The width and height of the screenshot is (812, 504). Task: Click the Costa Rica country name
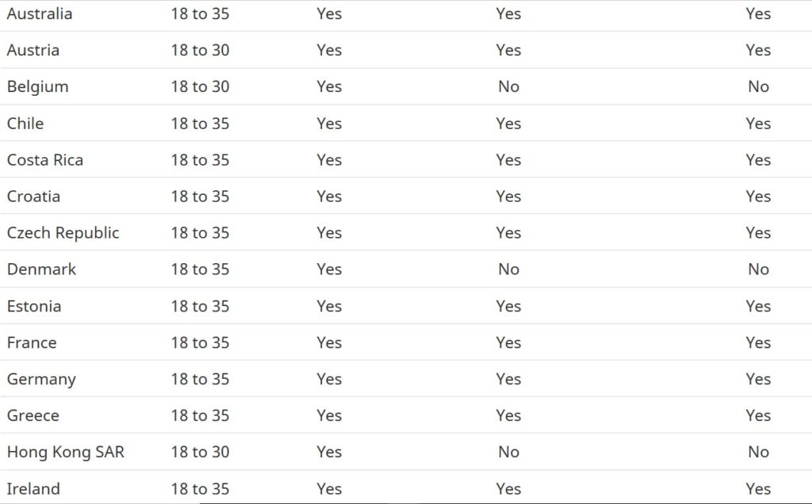point(45,160)
